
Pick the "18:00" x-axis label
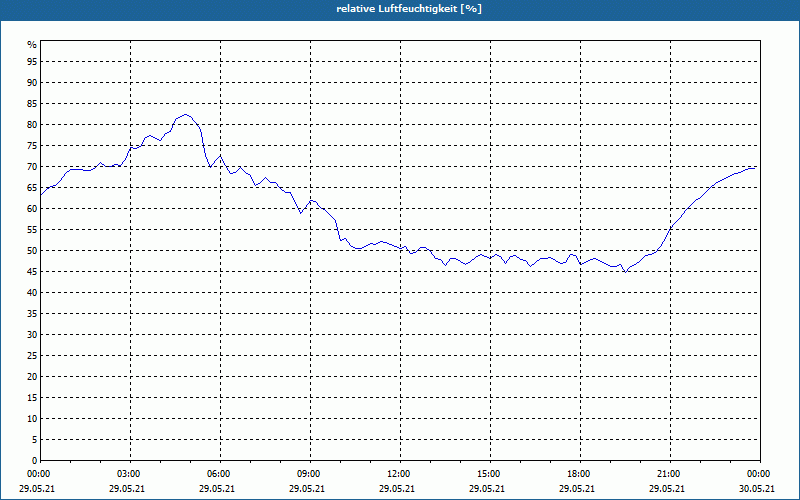[580, 474]
